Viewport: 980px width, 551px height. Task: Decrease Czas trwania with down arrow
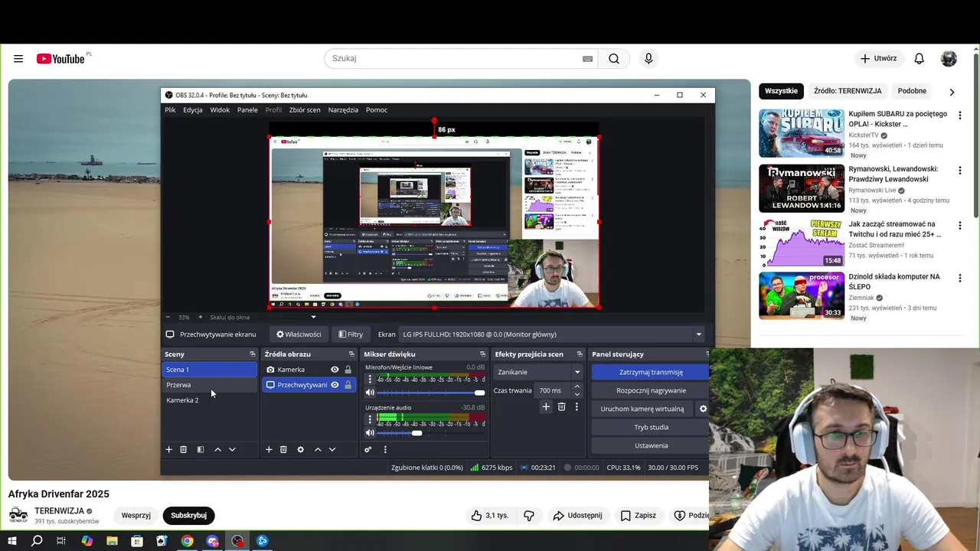click(x=577, y=394)
